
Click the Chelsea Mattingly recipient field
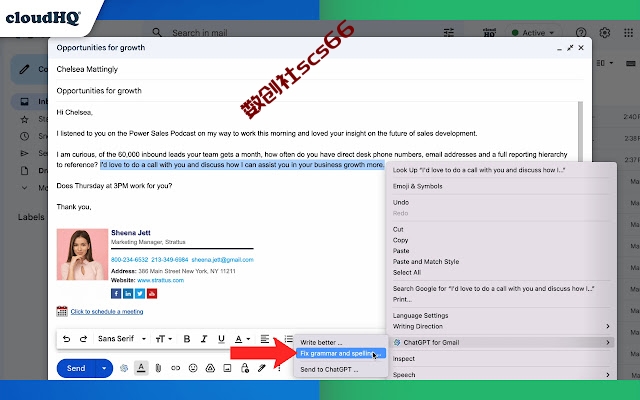tap(320, 69)
